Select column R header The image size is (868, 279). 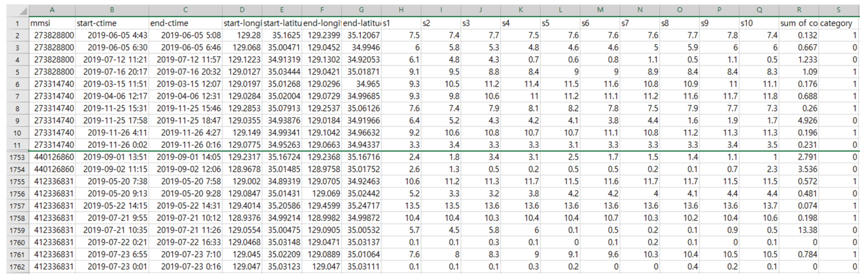pyautogui.click(x=799, y=10)
